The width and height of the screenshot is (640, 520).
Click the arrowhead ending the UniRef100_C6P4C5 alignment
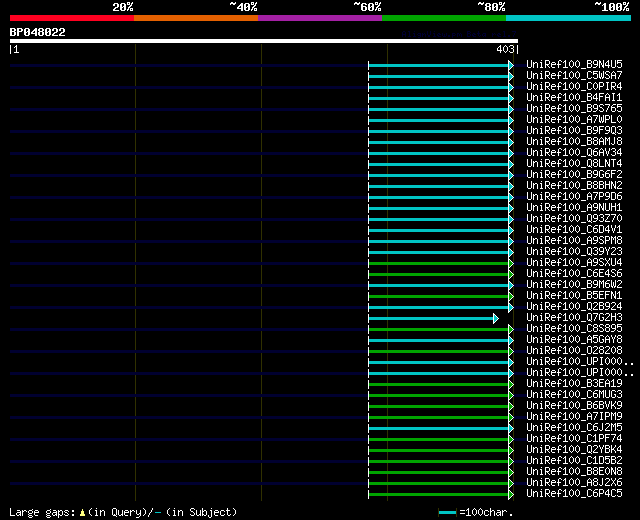point(511,495)
